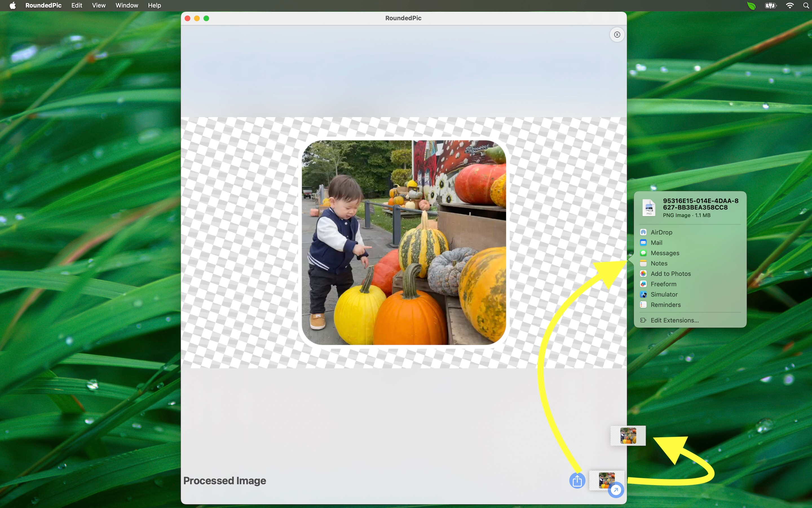Click the RoundedPic window title

403,18
